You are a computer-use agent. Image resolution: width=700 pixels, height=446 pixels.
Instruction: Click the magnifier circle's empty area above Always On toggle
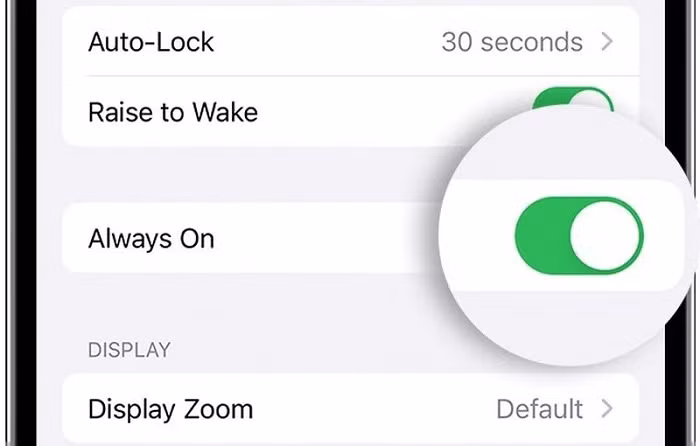click(570, 150)
